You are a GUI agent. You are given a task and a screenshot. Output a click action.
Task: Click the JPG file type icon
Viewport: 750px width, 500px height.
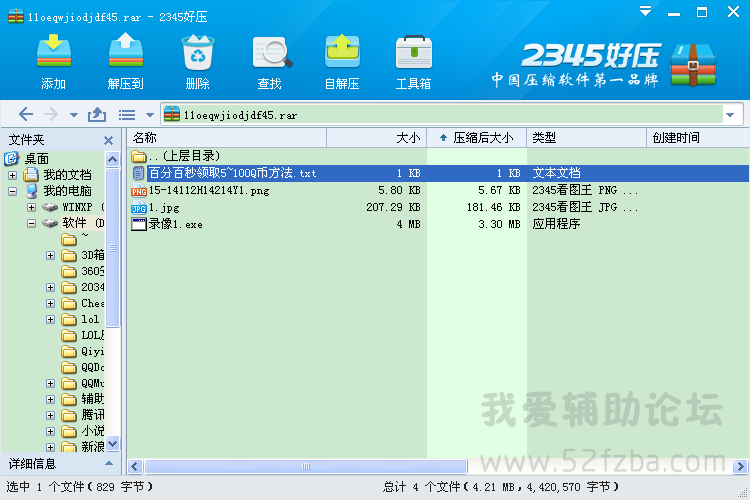(x=139, y=208)
